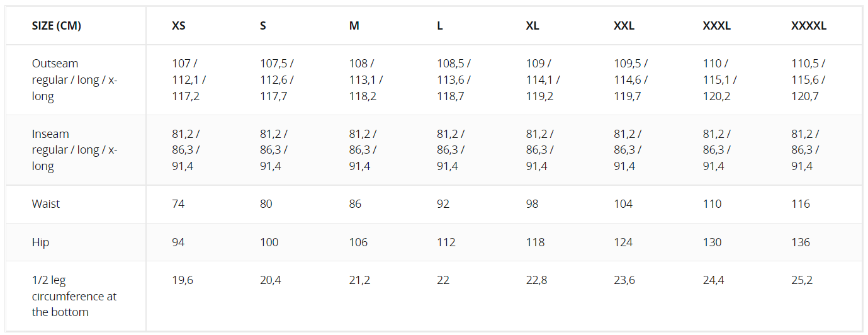Click the Outseam regular / long / x-long label
This screenshot has height=335, width=868.
(74, 80)
